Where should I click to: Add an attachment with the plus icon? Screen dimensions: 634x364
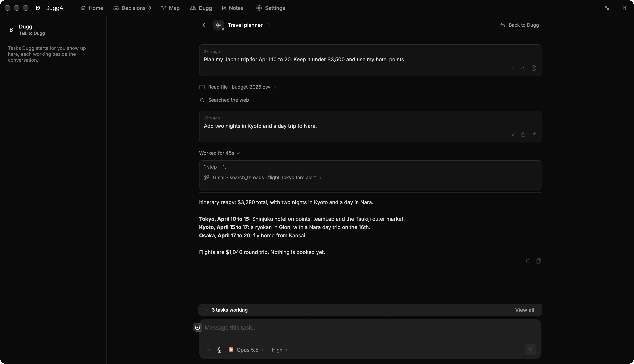[209, 350]
